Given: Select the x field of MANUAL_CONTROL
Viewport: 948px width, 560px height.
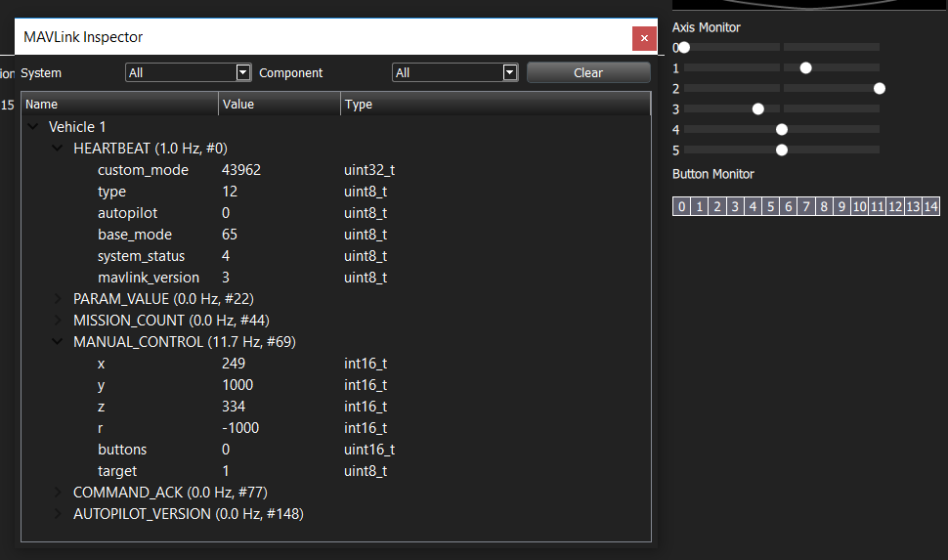Looking at the screenshot, I should tap(336, 364).
